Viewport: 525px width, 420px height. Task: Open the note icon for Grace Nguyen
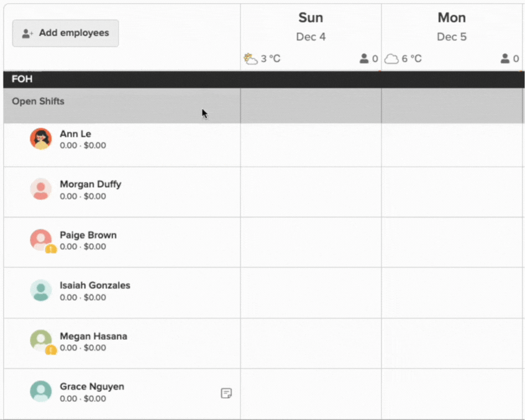pos(227,393)
